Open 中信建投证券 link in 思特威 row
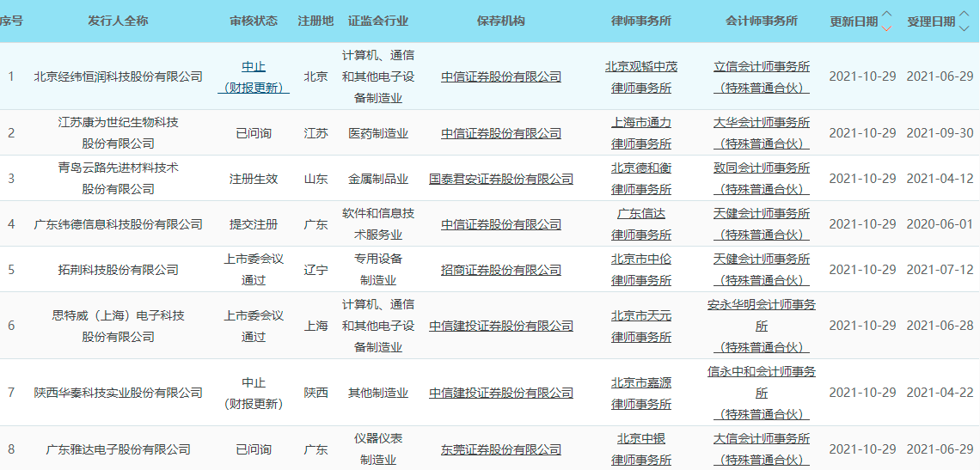 click(x=500, y=326)
